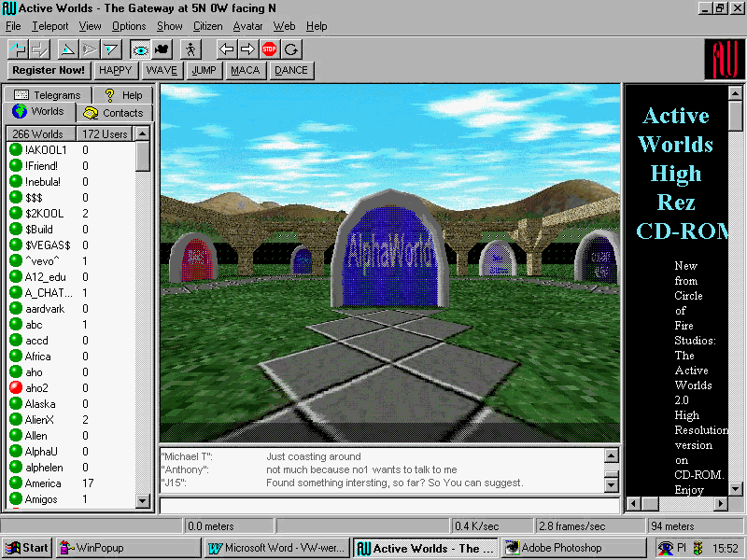Pick the aardvark world in the list
This screenshot has width=747, height=560.
coord(72,309)
